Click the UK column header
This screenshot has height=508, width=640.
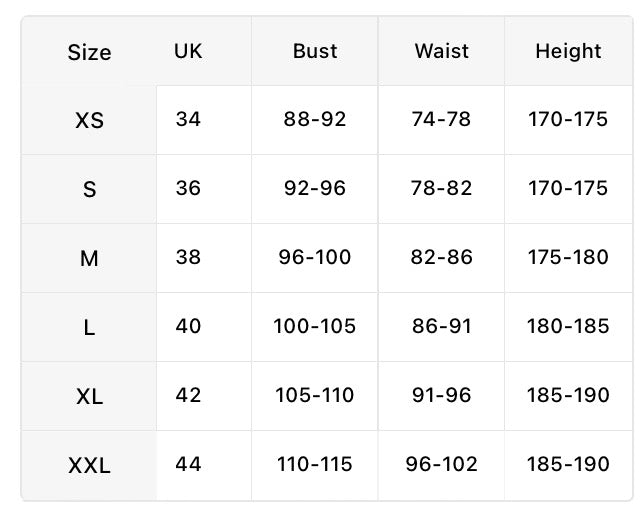(x=188, y=51)
